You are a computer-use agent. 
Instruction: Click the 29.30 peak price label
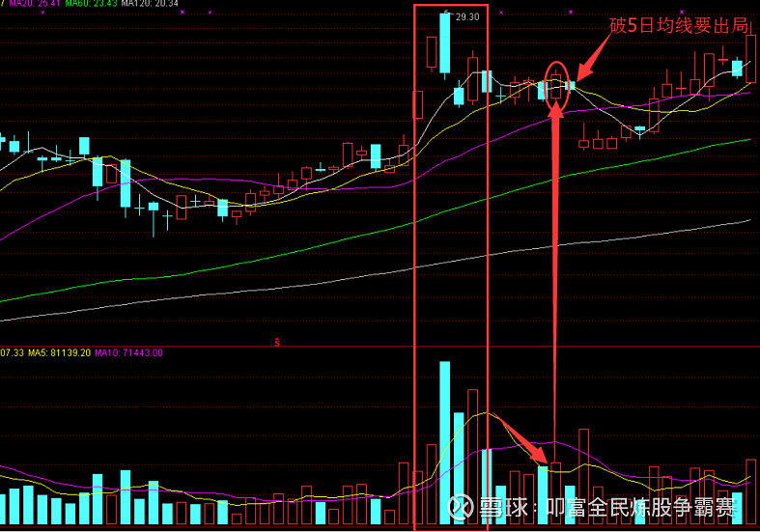click(x=466, y=16)
